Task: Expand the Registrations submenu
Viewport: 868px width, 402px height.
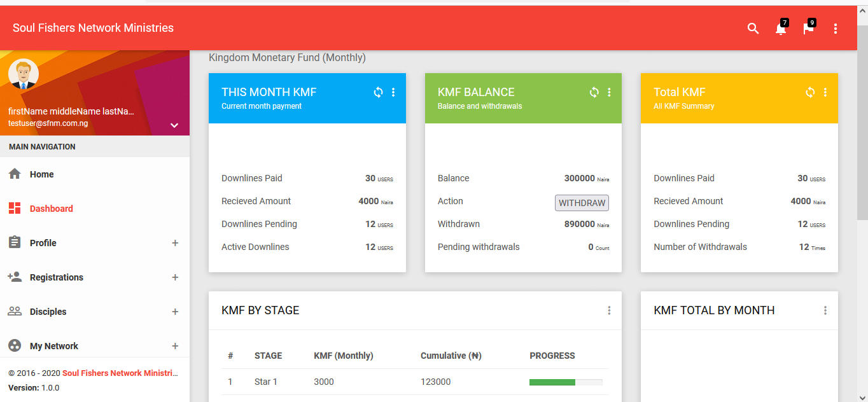Action: 175,277
